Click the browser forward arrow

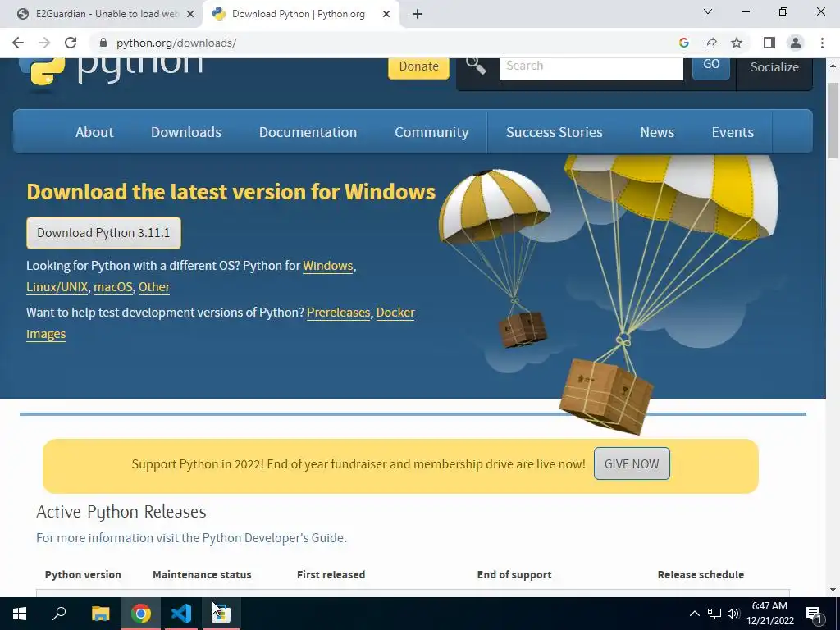click(x=44, y=43)
